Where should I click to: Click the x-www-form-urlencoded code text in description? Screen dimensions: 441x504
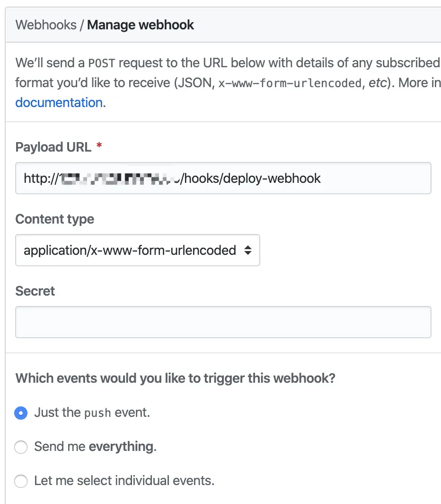[289, 83]
